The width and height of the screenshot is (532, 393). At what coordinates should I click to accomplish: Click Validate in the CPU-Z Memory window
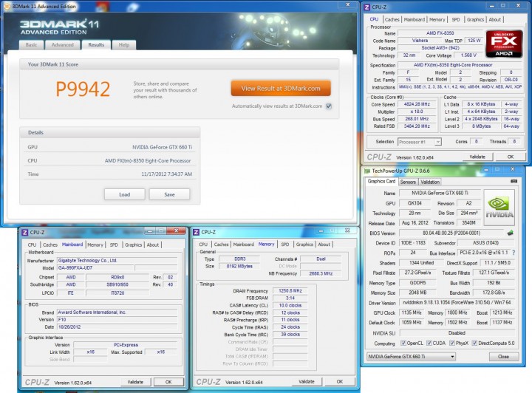(307, 382)
